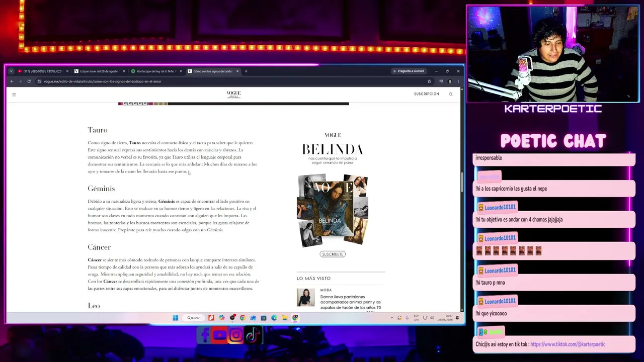The image size is (644, 362).
Task: Go back to the previous page
Action: click(x=12, y=81)
